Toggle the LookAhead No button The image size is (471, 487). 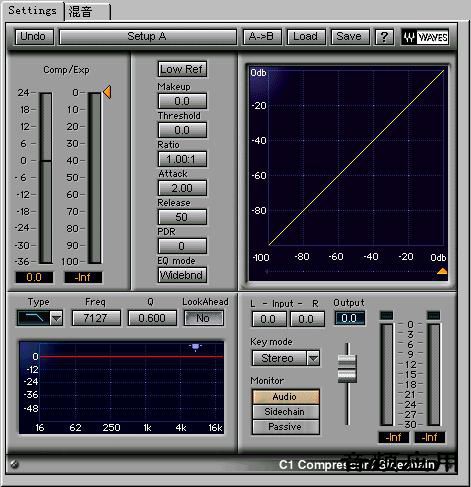click(203, 318)
